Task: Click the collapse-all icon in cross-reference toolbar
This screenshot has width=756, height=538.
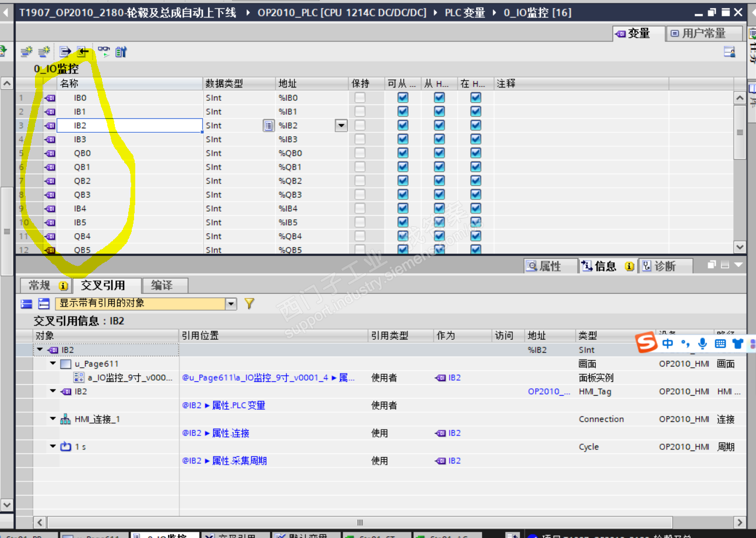Action: [44, 303]
